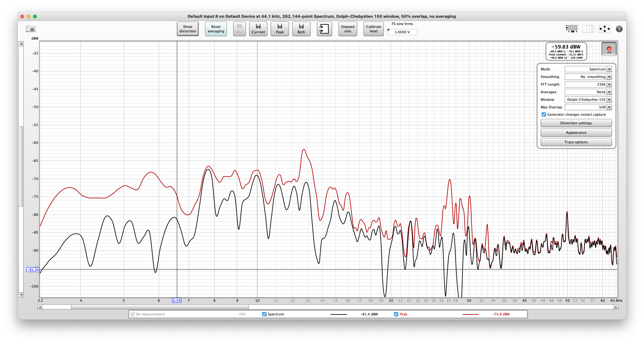Click the -95.34 level cursor label
Image resolution: width=644 pixels, height=343 pixels.
coord(33,270)
